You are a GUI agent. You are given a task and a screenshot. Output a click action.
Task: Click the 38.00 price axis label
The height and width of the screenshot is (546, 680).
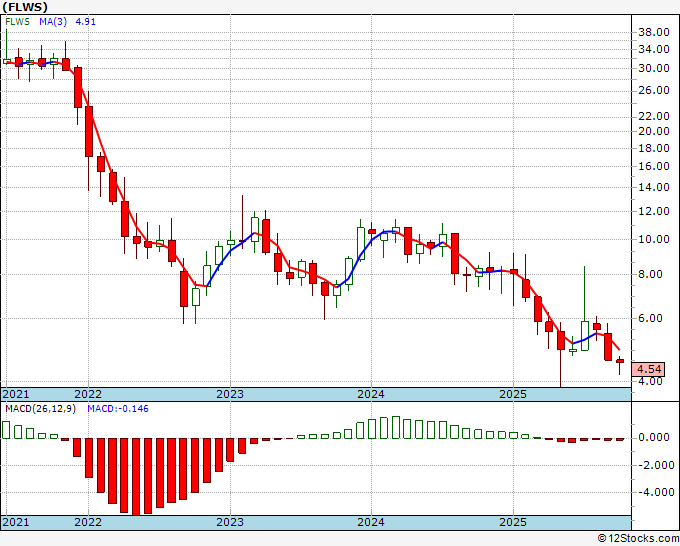click(x=654, y=32)
